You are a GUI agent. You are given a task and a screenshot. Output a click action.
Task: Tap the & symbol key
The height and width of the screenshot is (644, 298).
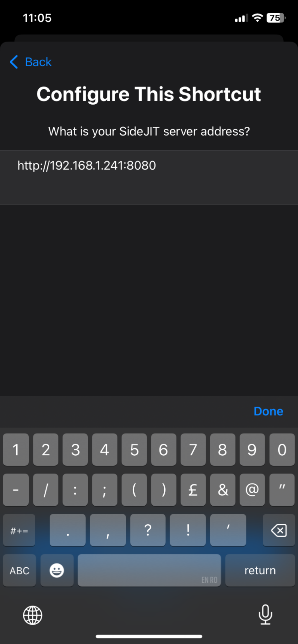coord(223,490)
